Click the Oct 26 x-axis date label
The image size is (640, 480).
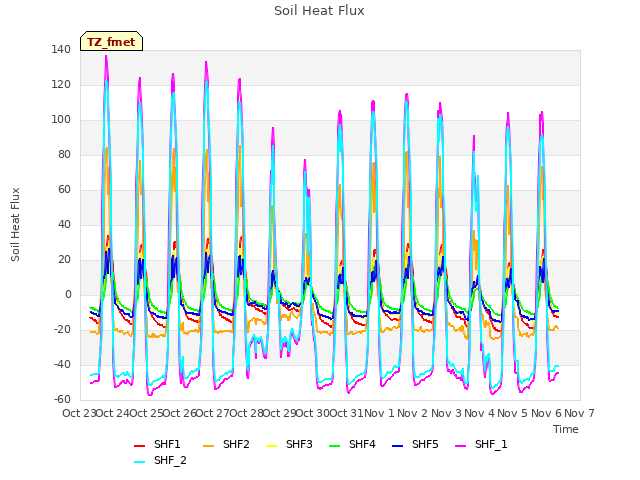coord(180,413)
